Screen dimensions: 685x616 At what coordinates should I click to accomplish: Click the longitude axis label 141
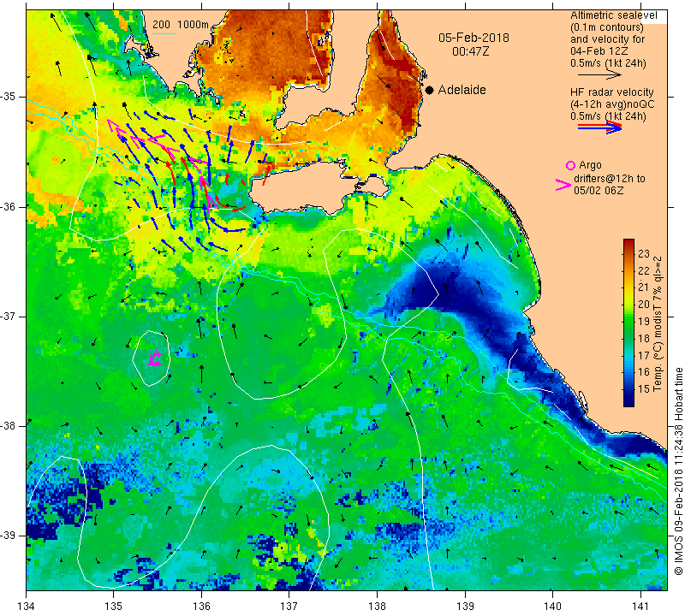pyautogui.click(x=640, y=607)
